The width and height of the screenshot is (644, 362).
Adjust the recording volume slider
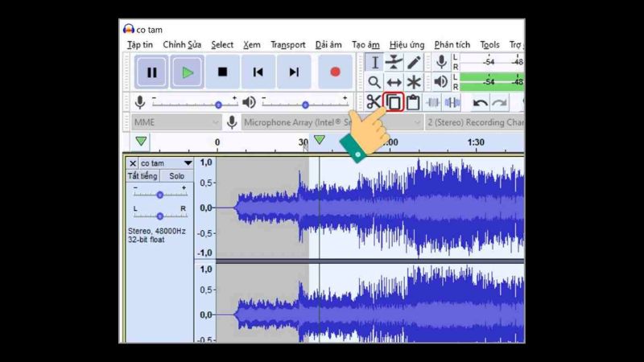pyautogui.click(x=194, y=105)
